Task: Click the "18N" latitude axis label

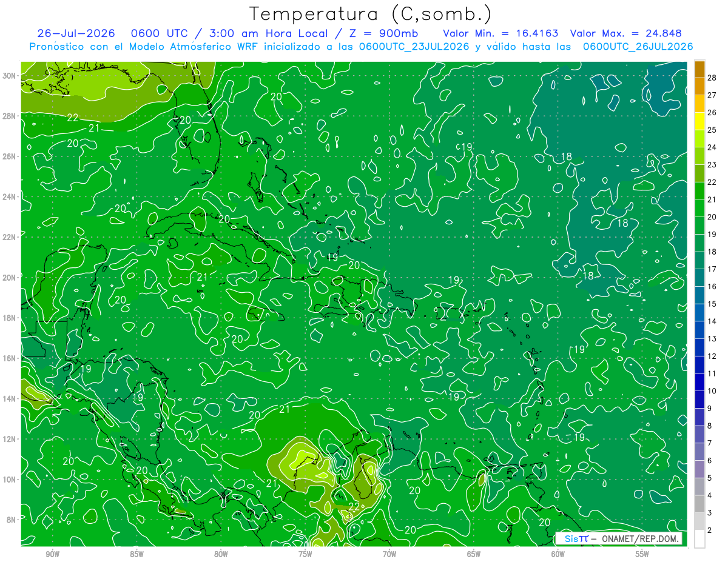Action: coord(10,318)
